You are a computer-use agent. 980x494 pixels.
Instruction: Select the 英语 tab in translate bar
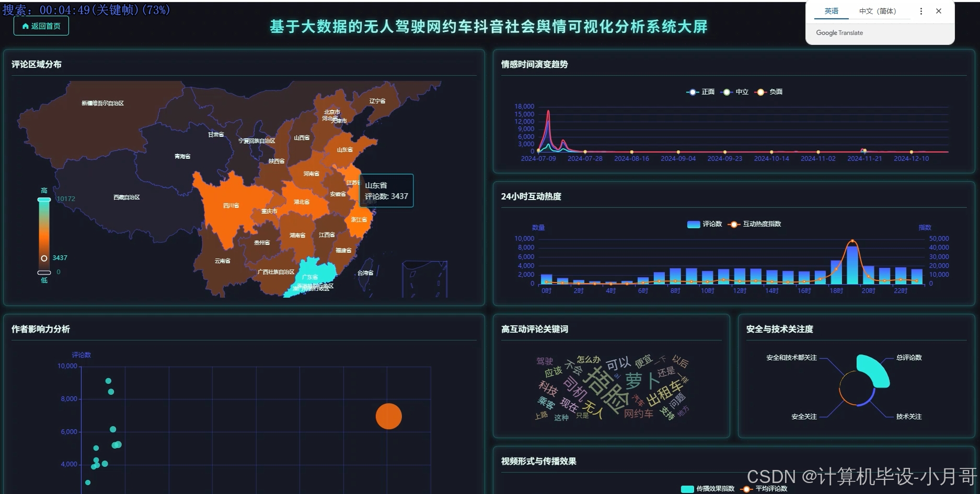click(x=831, y=11)
